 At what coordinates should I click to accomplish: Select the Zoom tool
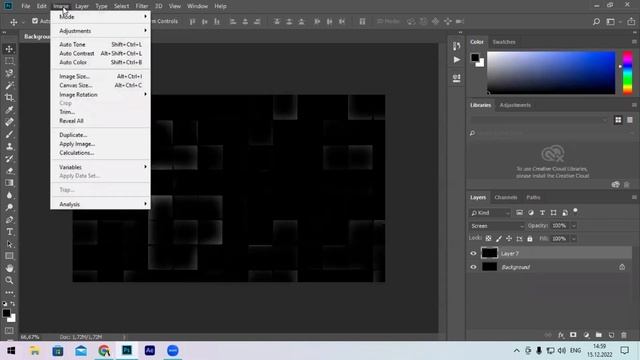[x=9, y=280]
